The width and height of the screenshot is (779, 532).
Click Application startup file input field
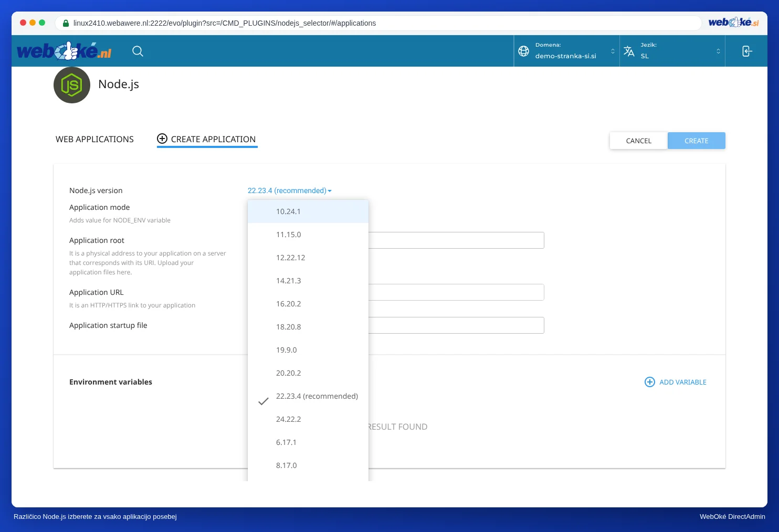456,325
